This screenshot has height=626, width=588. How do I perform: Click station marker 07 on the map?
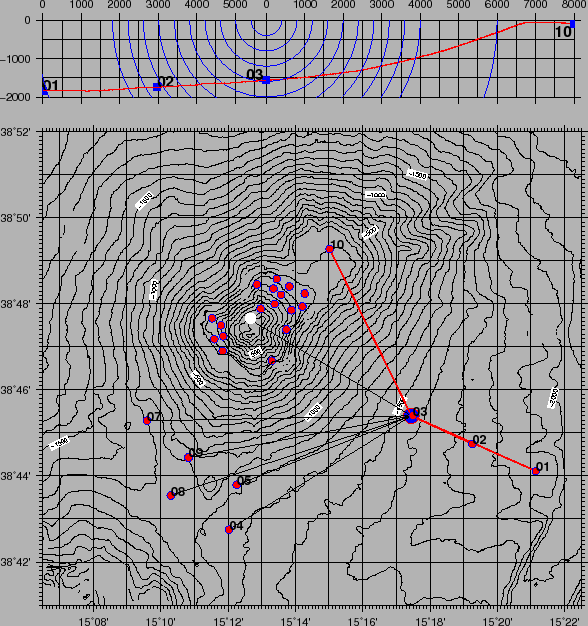tap(147, 420)
